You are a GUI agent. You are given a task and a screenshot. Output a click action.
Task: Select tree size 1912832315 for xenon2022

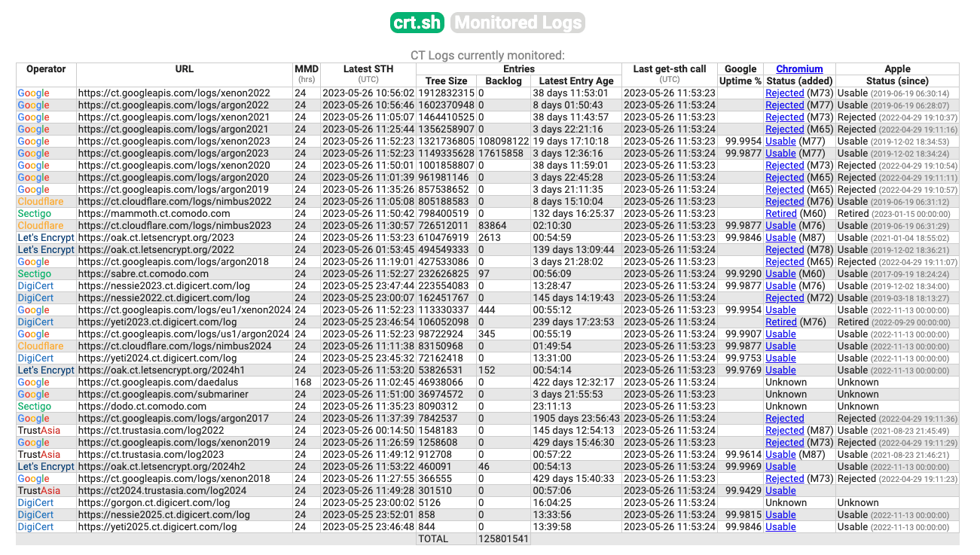coord(446,93)
